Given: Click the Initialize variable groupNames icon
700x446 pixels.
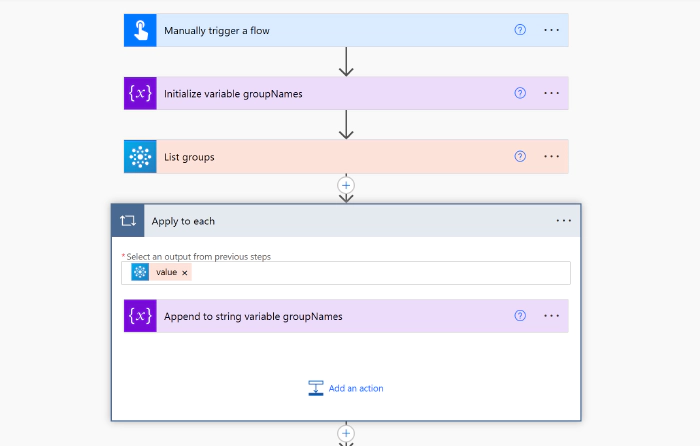Looking at the screenshot, I should [x=141, y=93].
